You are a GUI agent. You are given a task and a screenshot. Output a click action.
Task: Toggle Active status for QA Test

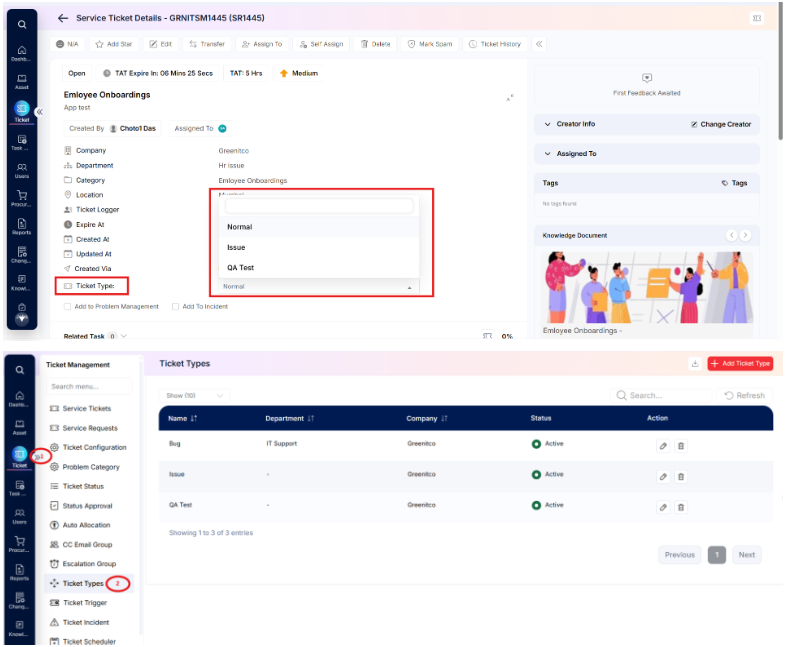(536, 505)
